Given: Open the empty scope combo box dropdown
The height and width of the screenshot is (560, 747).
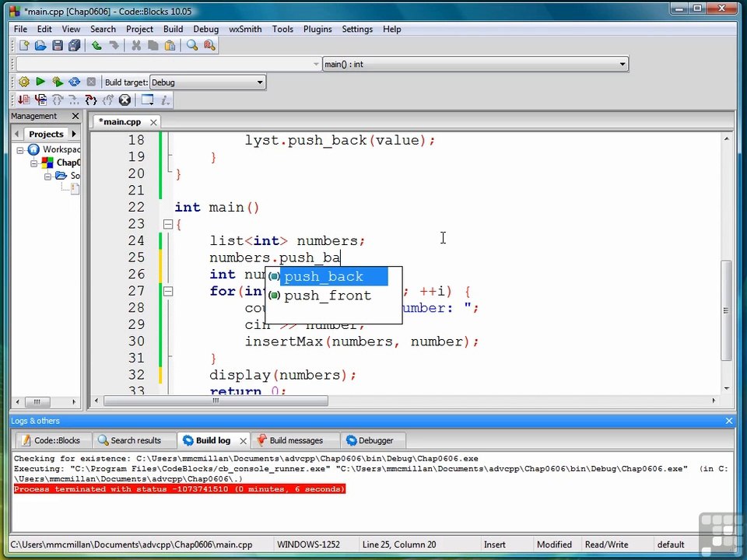Looking at the screenshot, I should (316, 65).
